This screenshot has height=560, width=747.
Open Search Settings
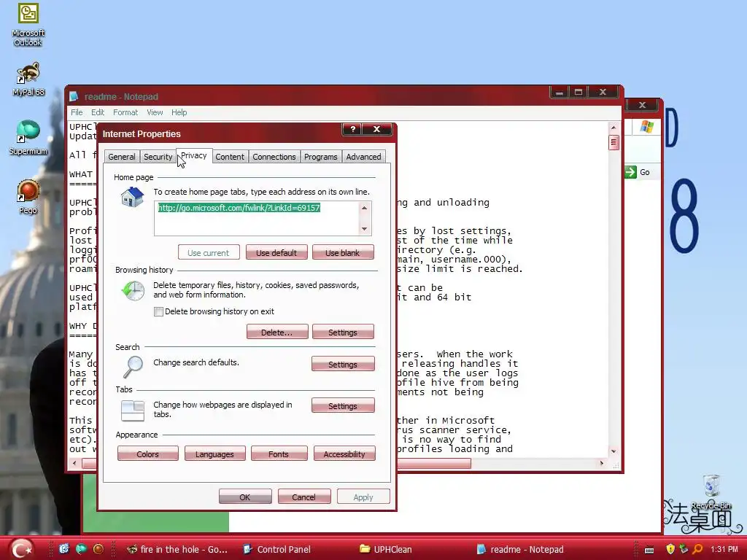click(x=343, y=364)
